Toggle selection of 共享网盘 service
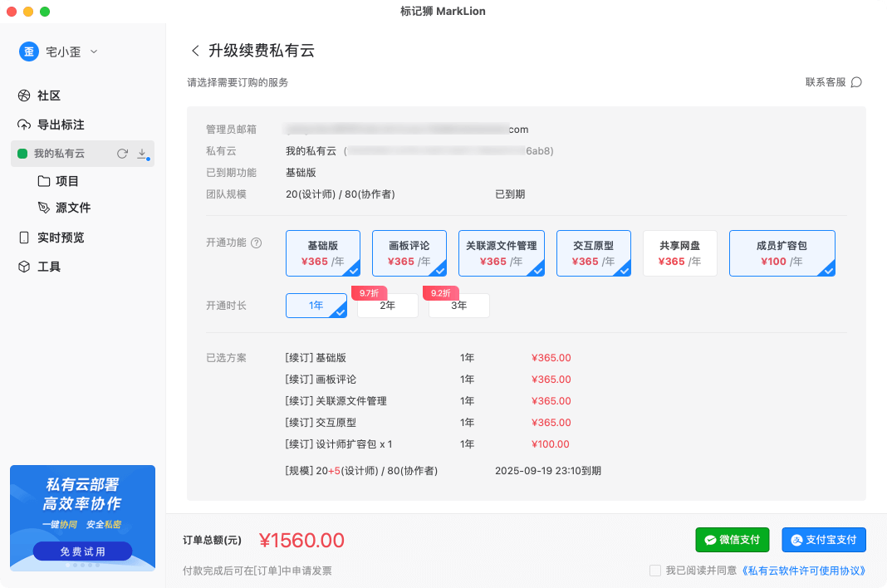This screenshot has height=588, width=887. click(679, 252)
